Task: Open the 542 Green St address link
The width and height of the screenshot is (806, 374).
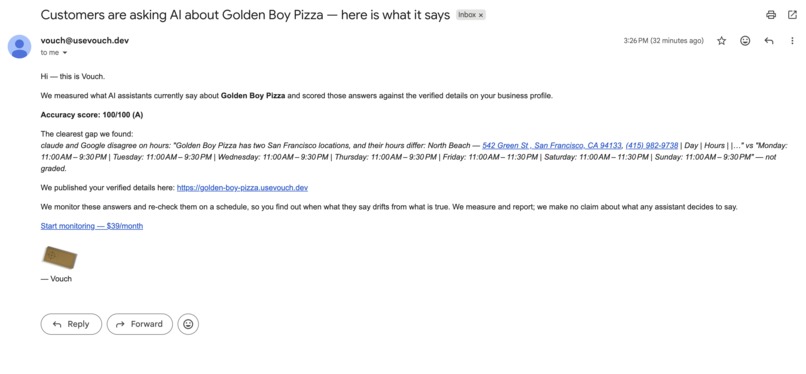Action: [x=552, y=145]
